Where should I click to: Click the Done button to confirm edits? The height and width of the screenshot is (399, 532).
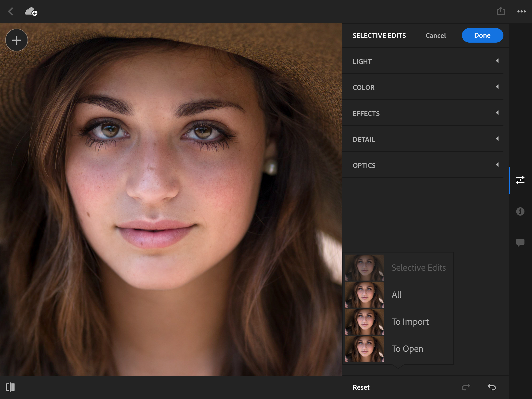(482, 35)
